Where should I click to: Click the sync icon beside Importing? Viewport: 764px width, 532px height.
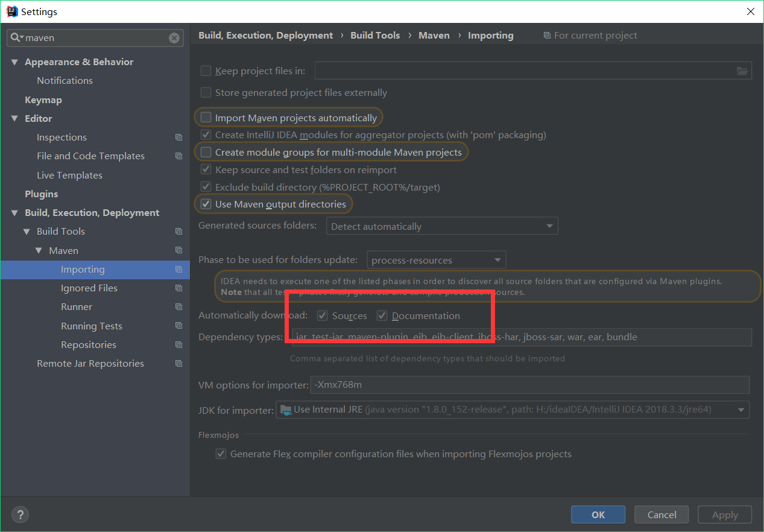[178, 269]
